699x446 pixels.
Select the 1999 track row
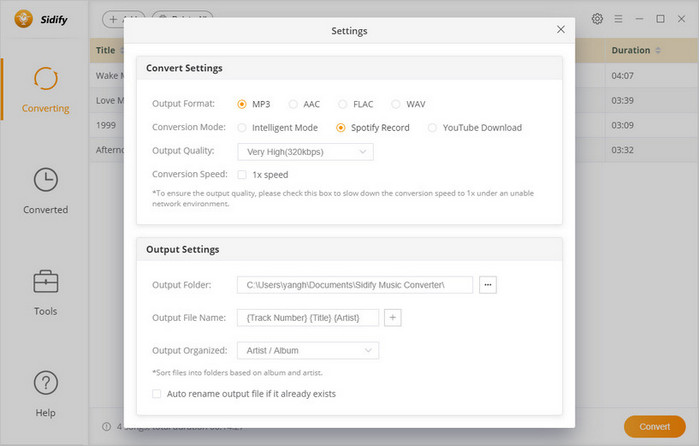107,125
